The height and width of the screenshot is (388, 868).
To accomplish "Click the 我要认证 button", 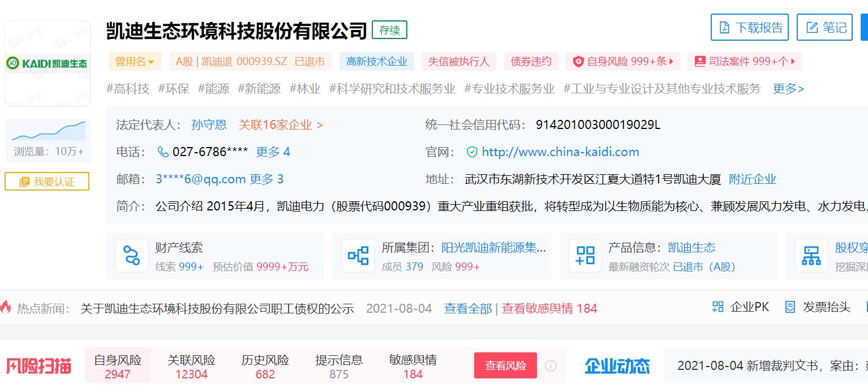I will 47,182.
